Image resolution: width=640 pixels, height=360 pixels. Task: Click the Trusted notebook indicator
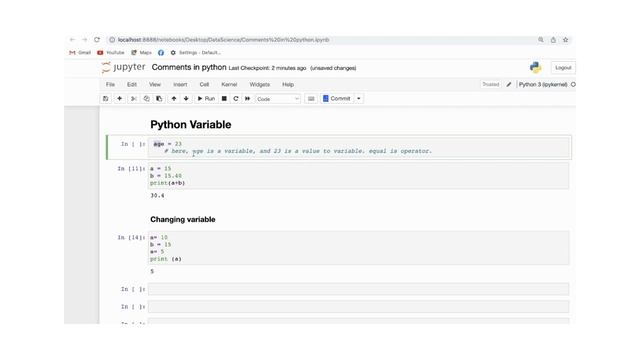(x=491, y=84)
